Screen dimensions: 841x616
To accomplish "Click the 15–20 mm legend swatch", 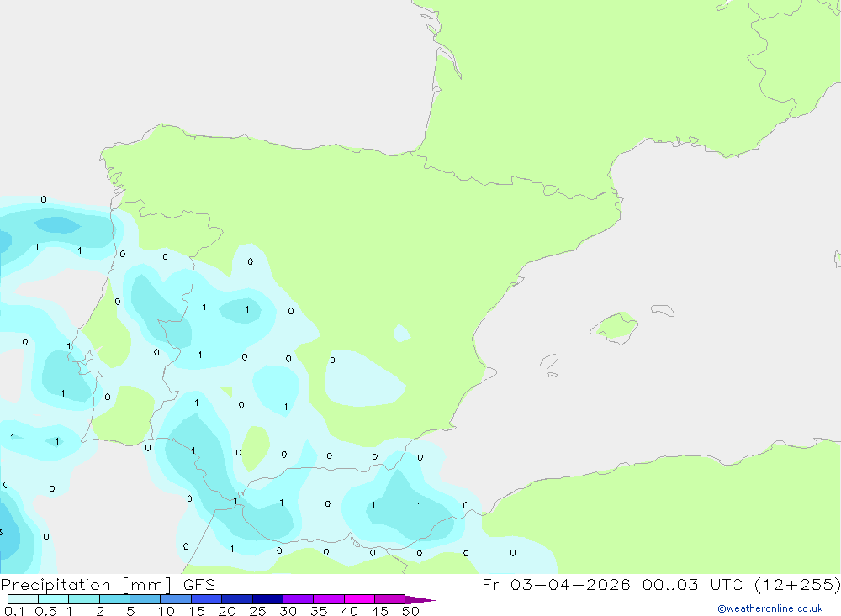I will (207, 599).
